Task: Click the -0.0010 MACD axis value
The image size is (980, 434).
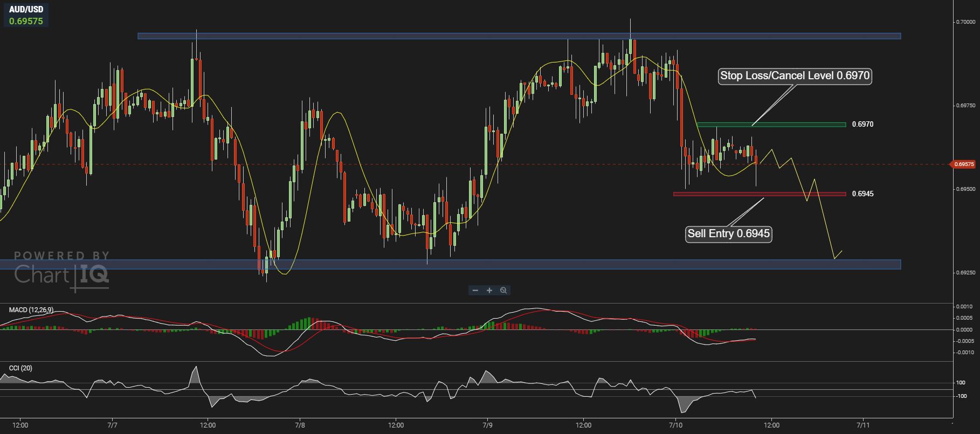Action: [964, 353]
